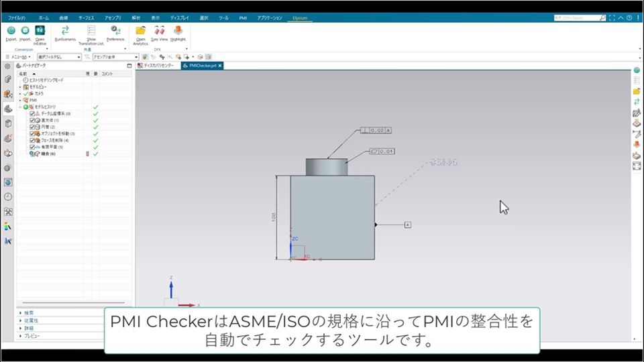This screenshot has height=362, width=644.
Task: Click the Comment column header
Action: click(107, 74)
